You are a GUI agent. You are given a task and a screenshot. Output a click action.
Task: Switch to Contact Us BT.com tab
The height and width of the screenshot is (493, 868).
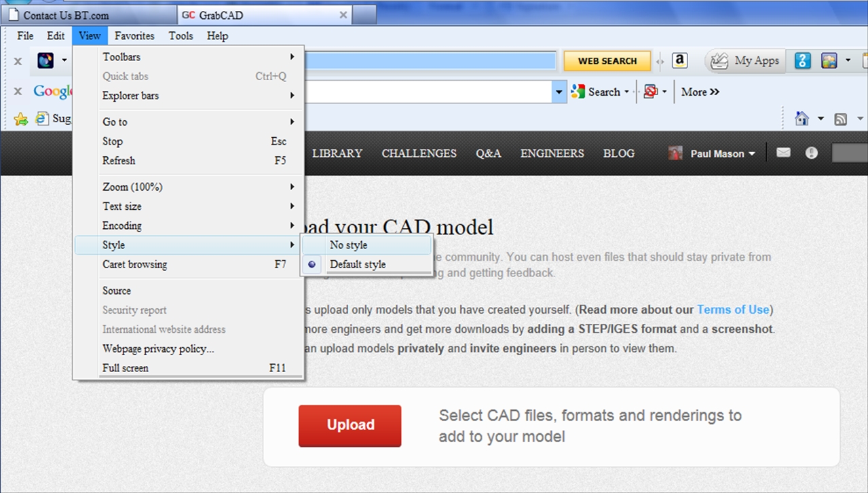(x=90, y=15)
